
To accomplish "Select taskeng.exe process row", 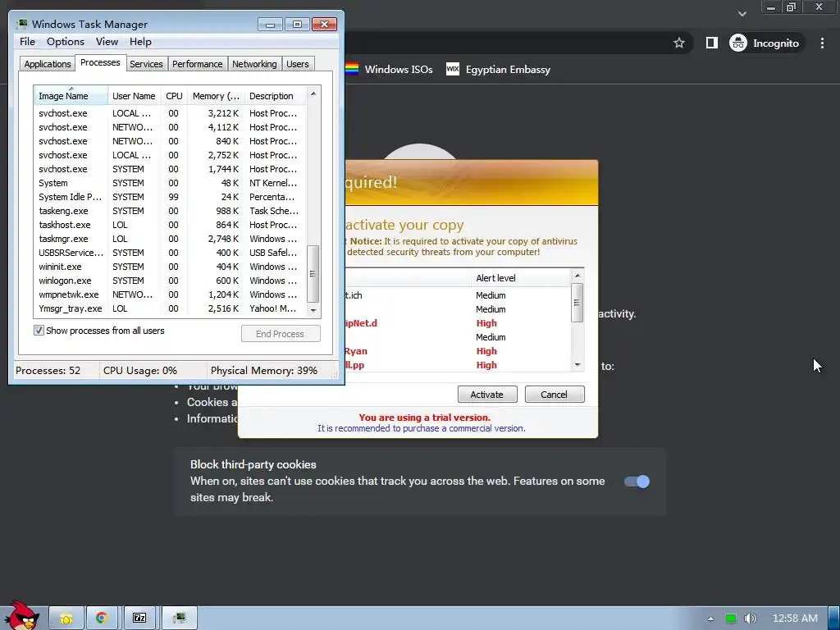I will click(169, 211).
